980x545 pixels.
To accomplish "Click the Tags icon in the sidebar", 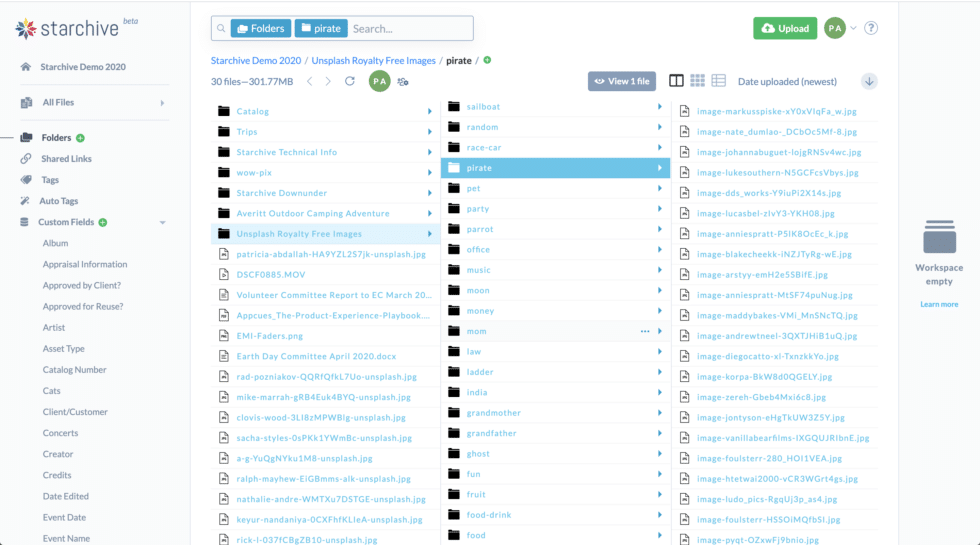I will (x=26, y=180).
